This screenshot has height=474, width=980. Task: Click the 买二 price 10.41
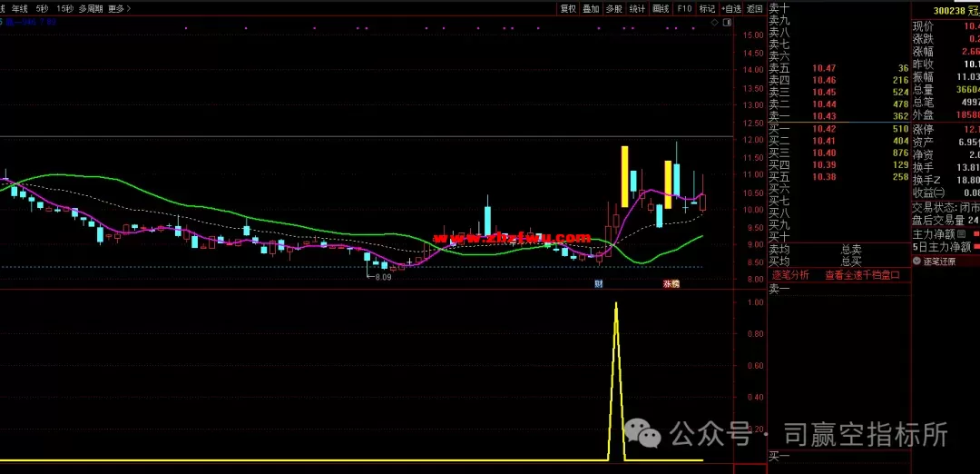point(824,141)
